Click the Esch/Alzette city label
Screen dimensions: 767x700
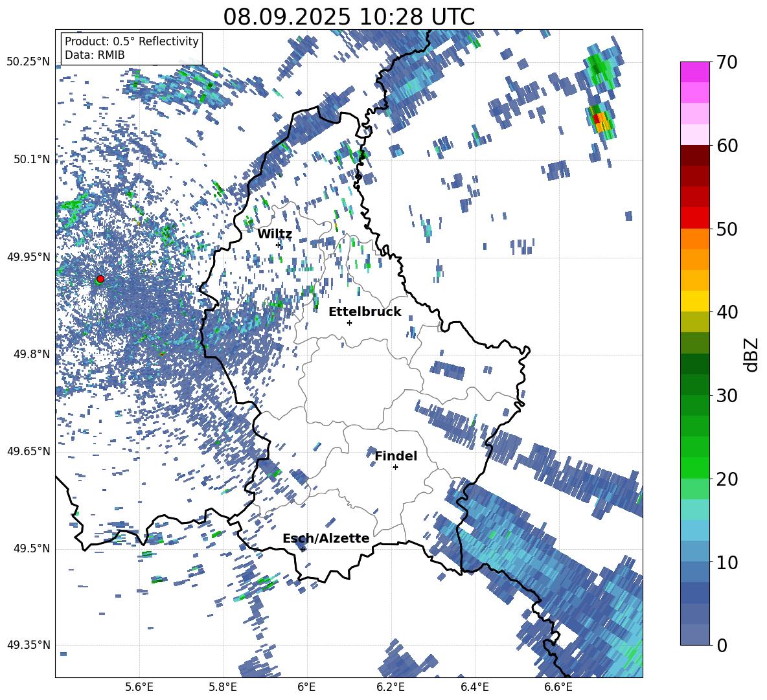point(326,538)
